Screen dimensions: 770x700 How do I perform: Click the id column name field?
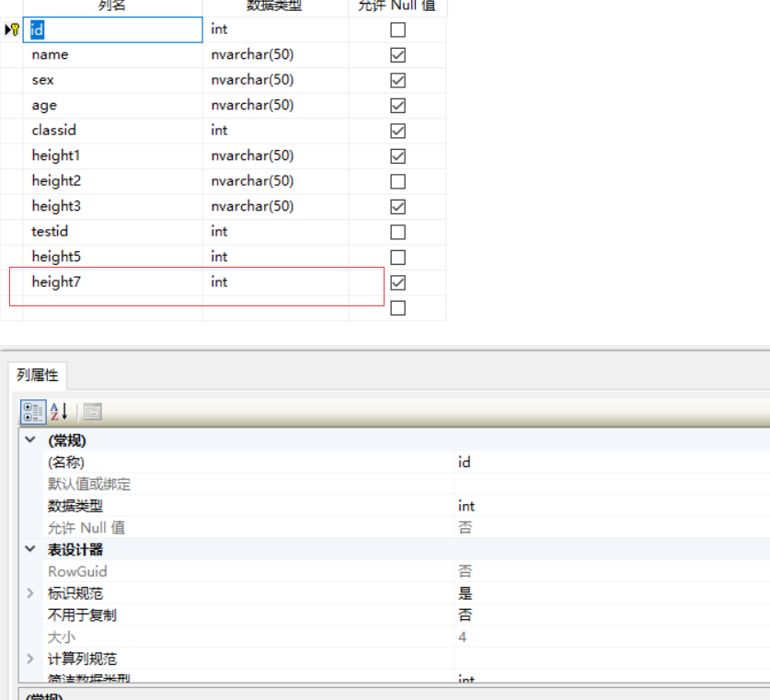(112, 29)
